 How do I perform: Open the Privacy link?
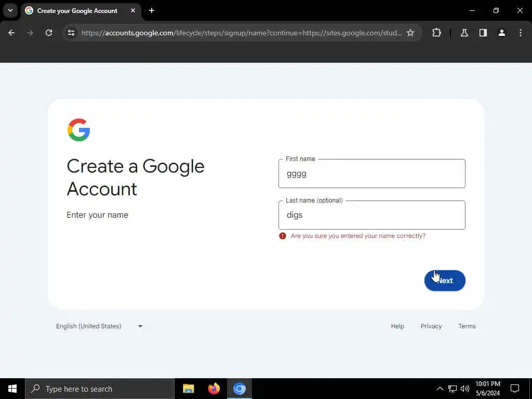point(431,326)
